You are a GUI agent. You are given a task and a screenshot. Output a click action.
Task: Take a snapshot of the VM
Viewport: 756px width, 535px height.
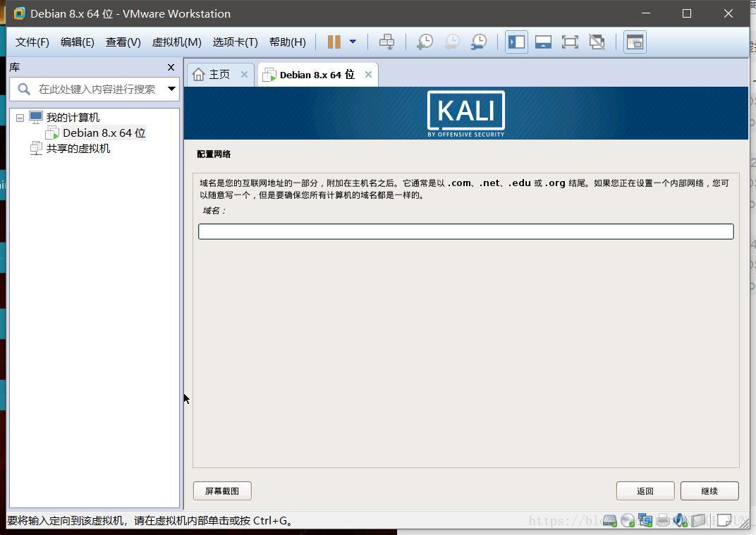tap(425, 42)
